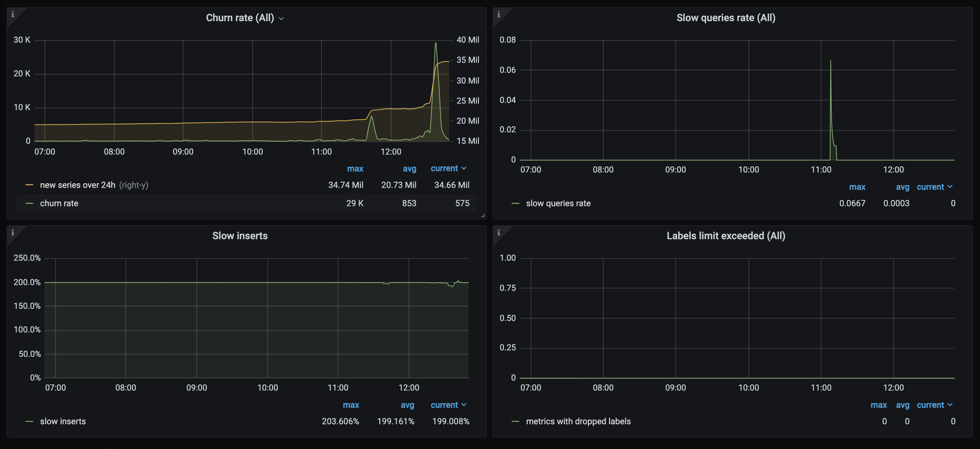
Task: Open the Churn rate panel title dropdown
Action: [x=281, y=18]
